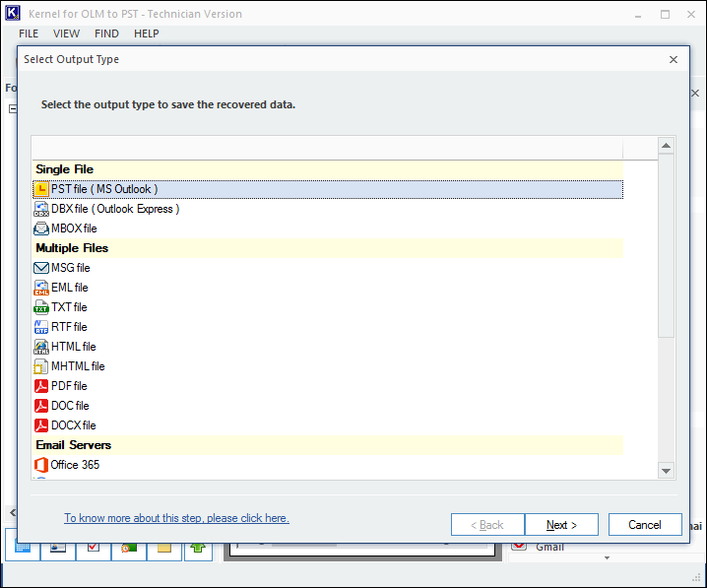Click the Kernel app logo in title bar
707x588 pixels.
12,13
